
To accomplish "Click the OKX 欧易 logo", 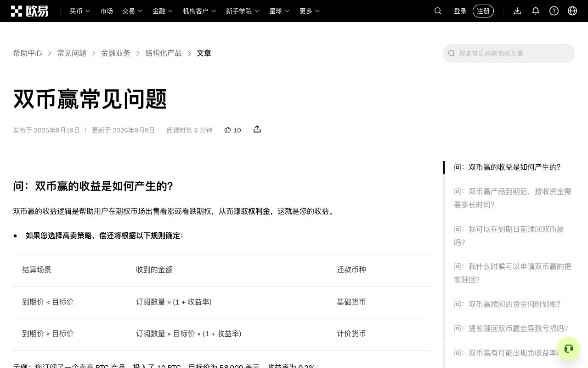I will [x=29, y=11].
